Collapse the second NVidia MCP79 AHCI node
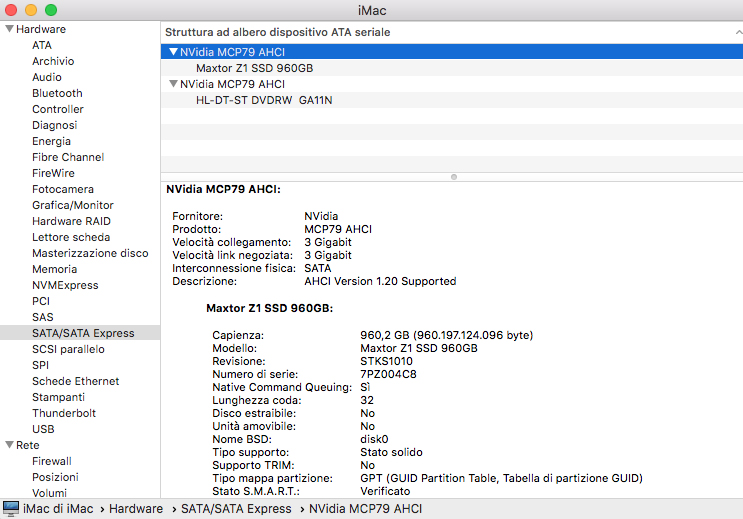 [x=173, y=84]
